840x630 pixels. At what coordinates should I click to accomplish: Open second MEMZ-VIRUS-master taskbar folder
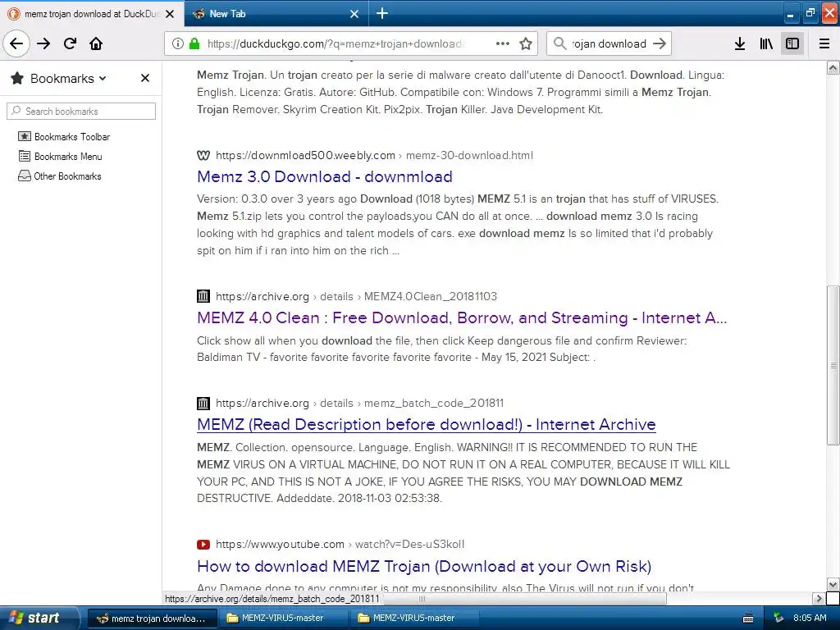click(413, 619)
